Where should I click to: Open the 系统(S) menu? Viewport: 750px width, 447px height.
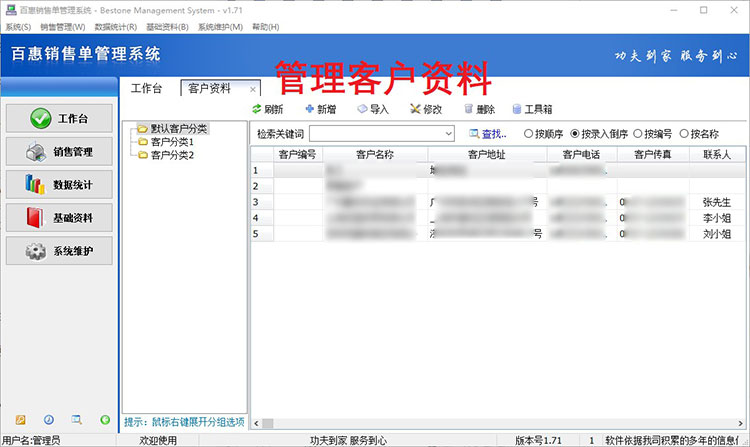(x=18, y=27)
